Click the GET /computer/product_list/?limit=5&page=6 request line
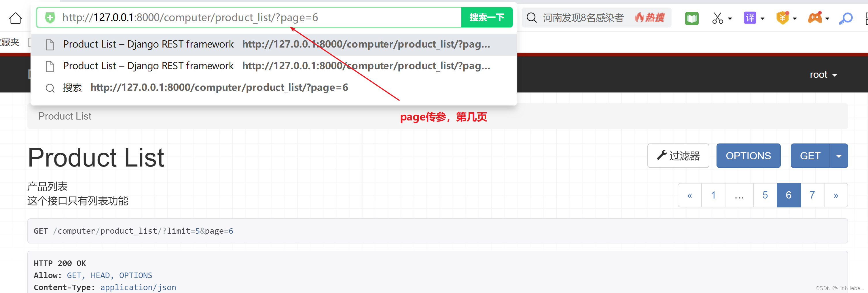The image size is (868, 293). click(133, 231)
